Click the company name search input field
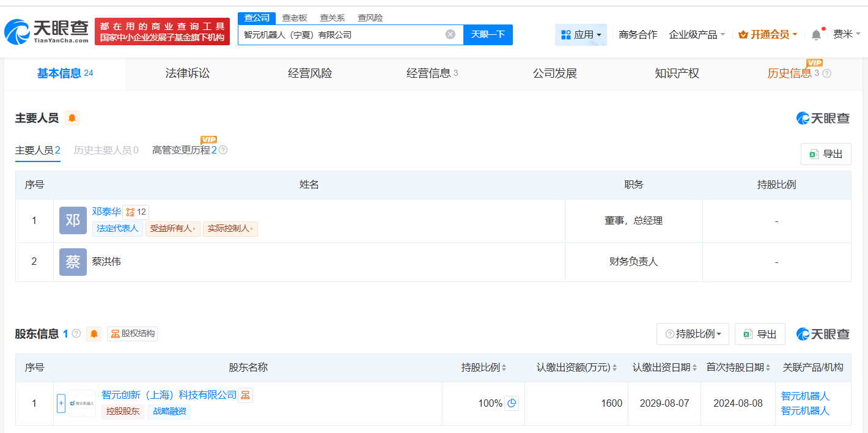The height and width of the screenshot is (433, 868). [x=342, y=35]
